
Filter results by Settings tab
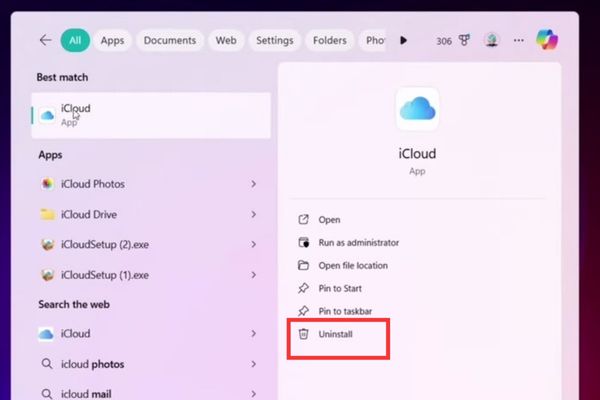pos(274,40)
